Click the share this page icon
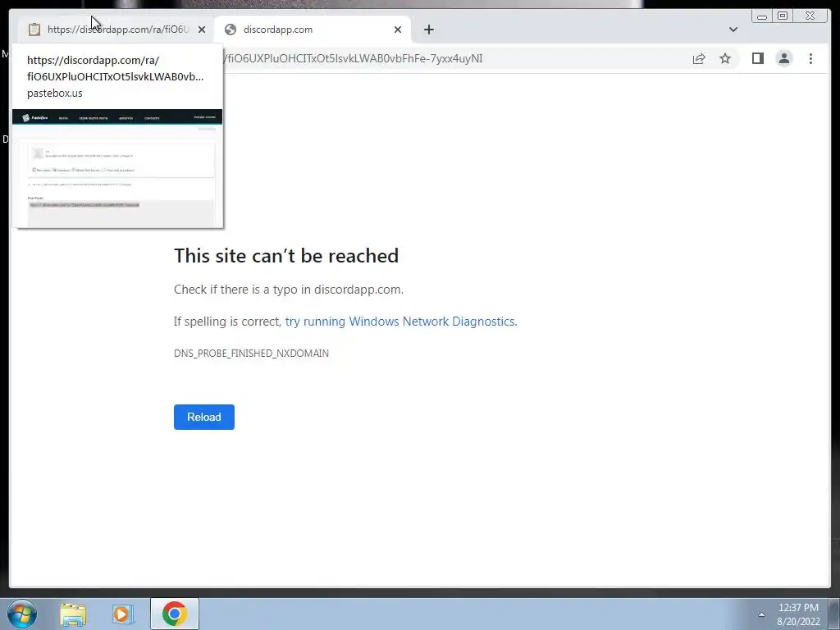840x630 pixels. click(699, 58)
